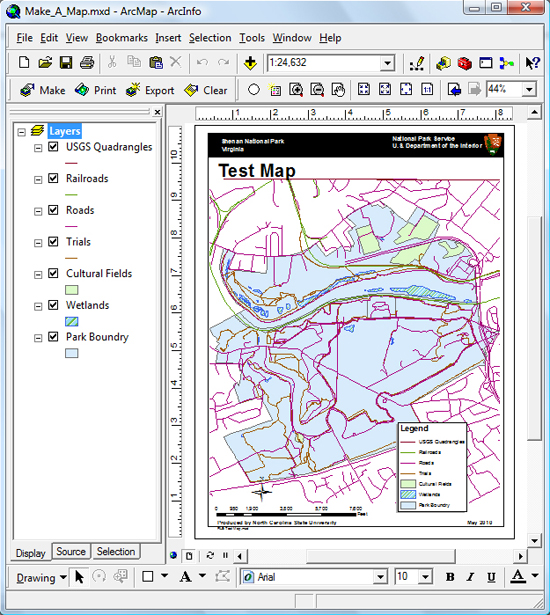Click the Paste clipboard icon
Image resolution: width=550 pixels, height=615 pixels.
155,62
